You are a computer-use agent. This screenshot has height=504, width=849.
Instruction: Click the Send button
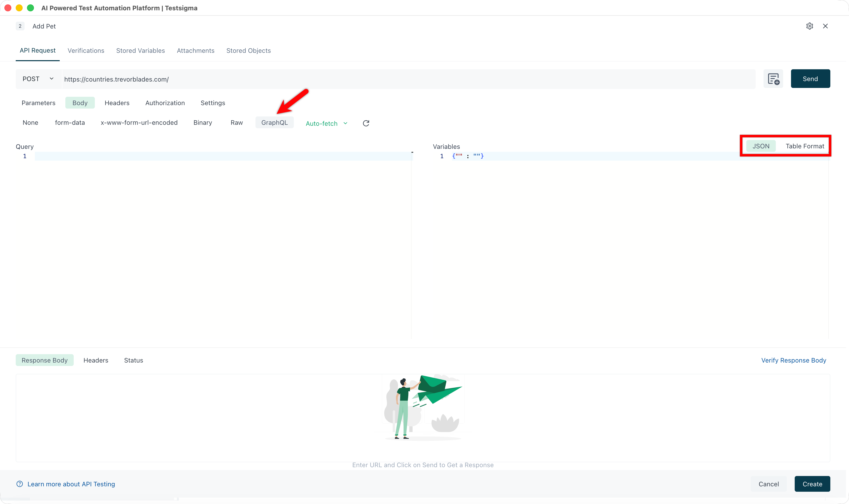click(810, 78)
